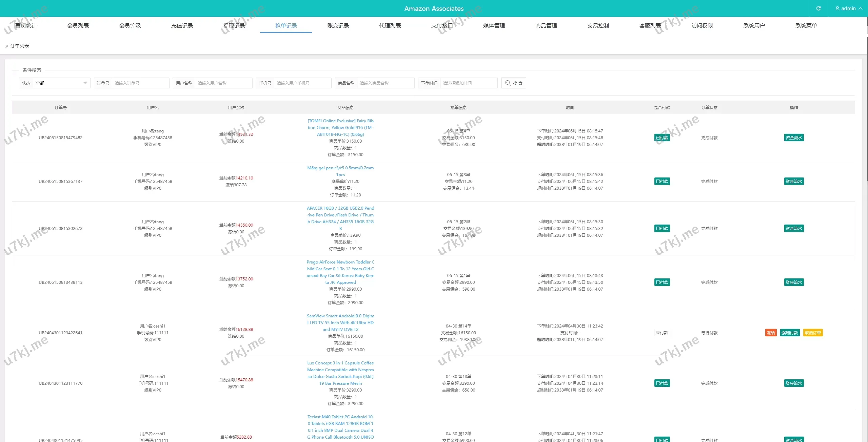Open the SamView Smart Android TV link
The height and width of the screenshot is (442, 868).
click(340, 322)
